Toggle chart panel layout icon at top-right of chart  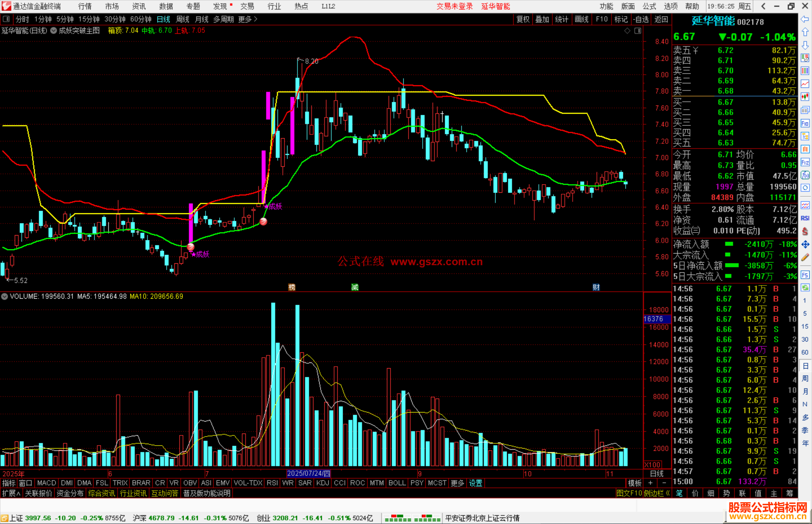coord(638,31)
